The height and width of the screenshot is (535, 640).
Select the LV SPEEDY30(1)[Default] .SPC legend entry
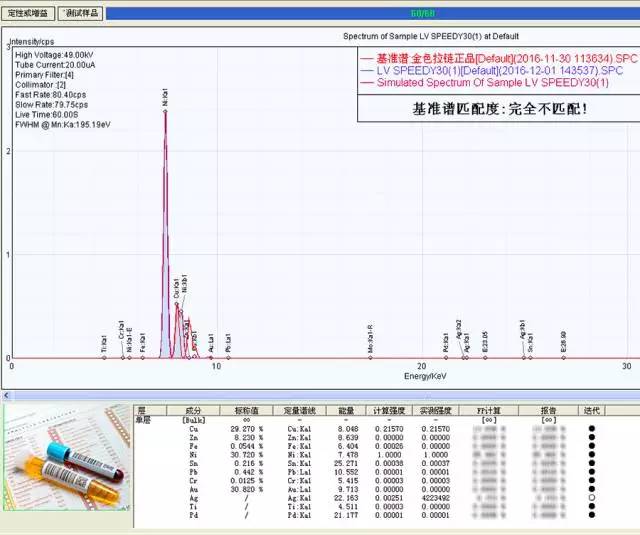[x=491, y=71]
